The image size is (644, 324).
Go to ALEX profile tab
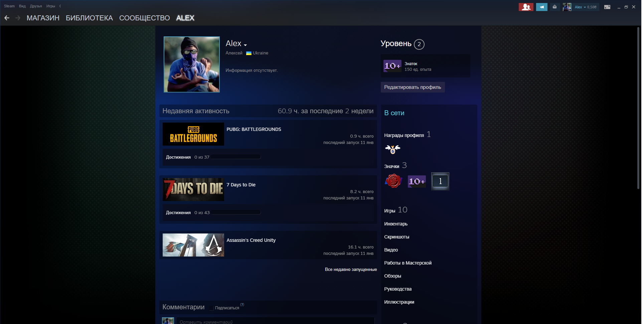[x=185, y=18]
